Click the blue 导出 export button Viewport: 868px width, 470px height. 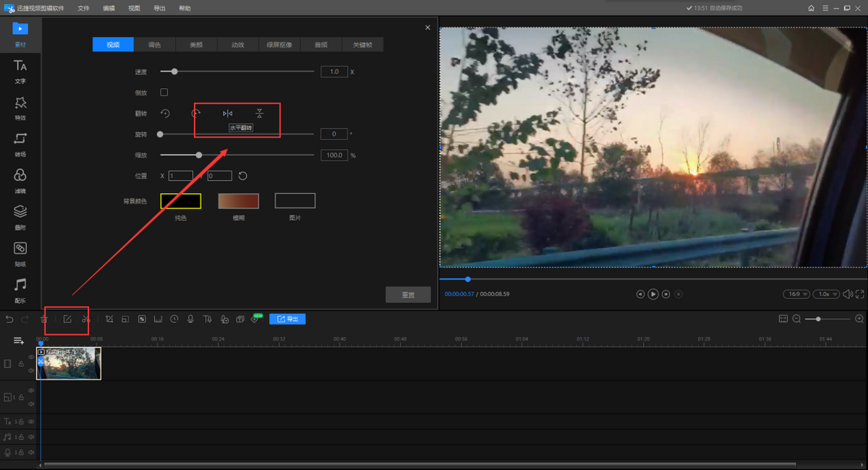(287, 319)
